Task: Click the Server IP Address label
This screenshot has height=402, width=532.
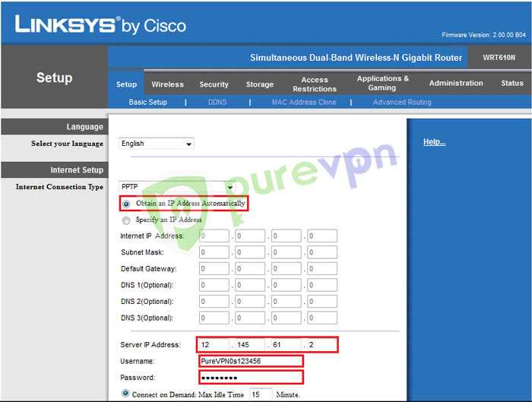Action: [x=150, y=345]
